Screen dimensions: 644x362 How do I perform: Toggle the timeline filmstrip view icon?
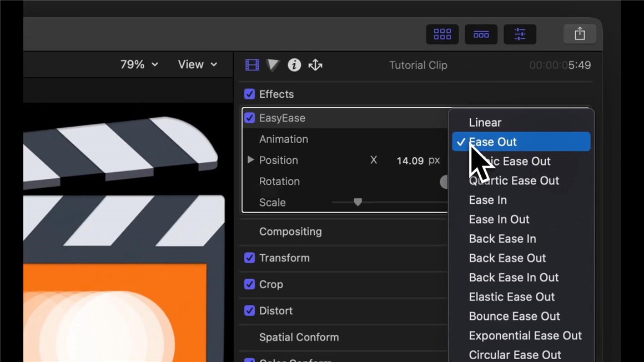tap(481, 34)
